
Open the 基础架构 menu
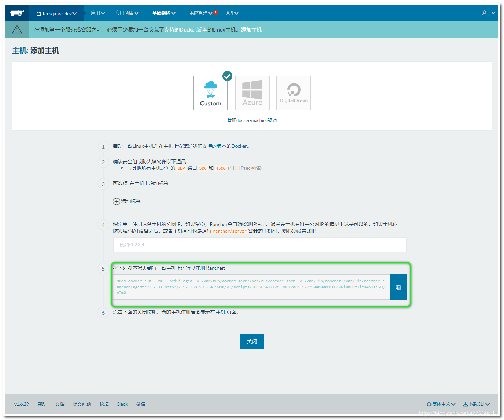[x=164, y=13]
